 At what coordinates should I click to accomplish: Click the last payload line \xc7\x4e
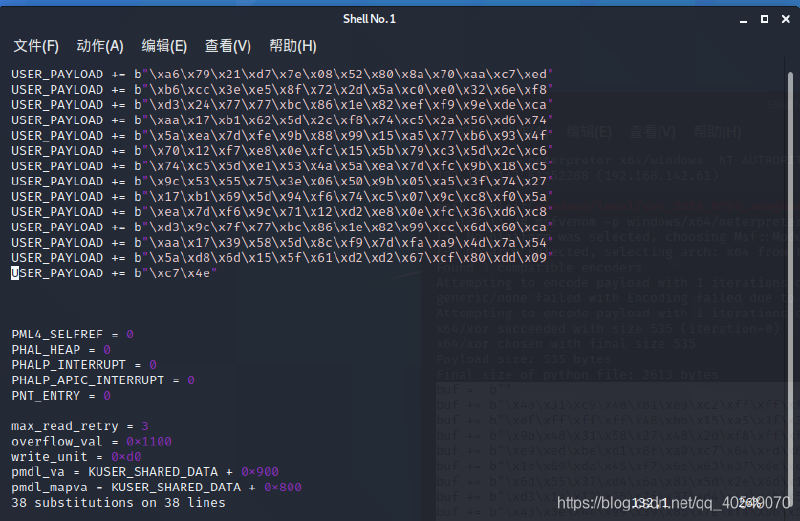point(114,273)
